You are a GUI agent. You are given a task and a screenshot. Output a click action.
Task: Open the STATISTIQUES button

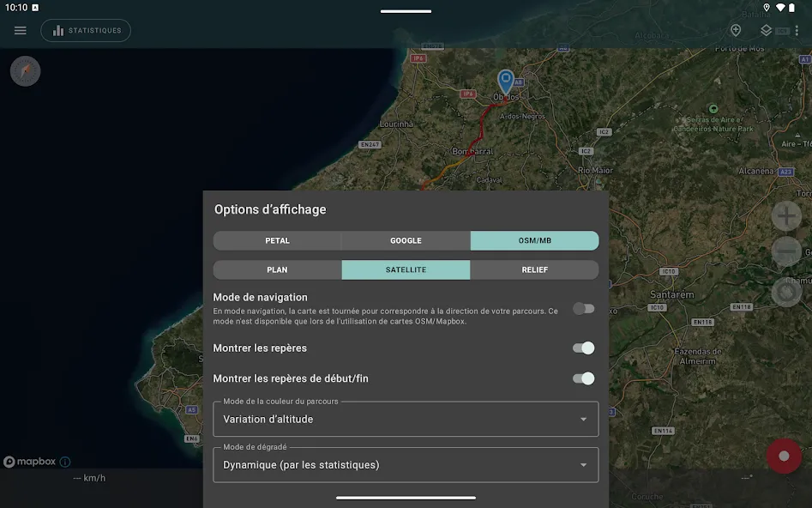pyautogui.click(x=86, y=31)
